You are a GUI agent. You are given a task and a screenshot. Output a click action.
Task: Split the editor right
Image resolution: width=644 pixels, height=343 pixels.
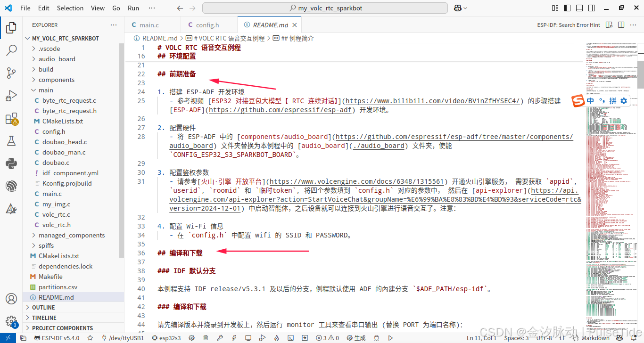[621, 25]
